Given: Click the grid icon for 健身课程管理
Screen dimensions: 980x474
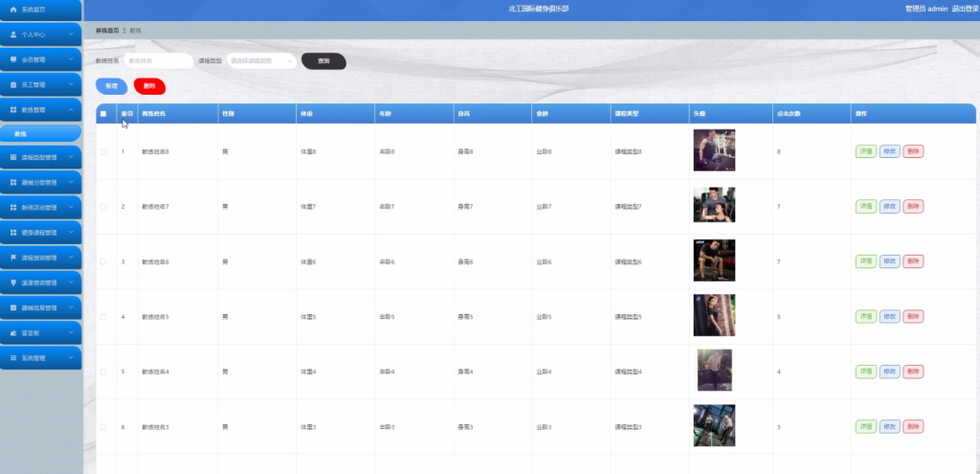Looking at the screenshot, I should (x=13, y=233).
